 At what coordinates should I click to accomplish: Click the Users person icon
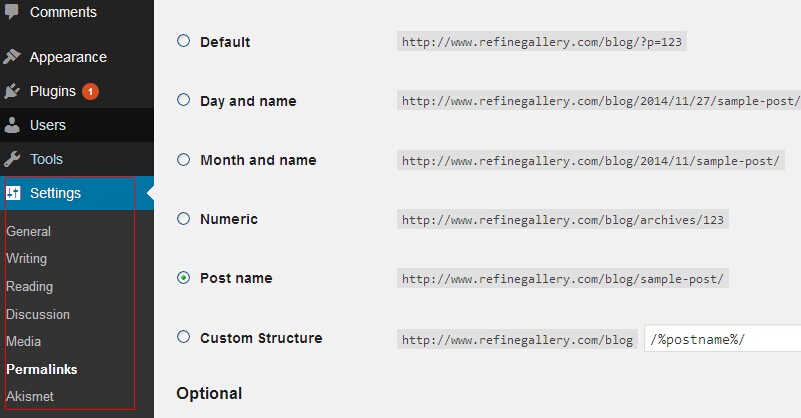pyautogui.click(x=12, y=125)
